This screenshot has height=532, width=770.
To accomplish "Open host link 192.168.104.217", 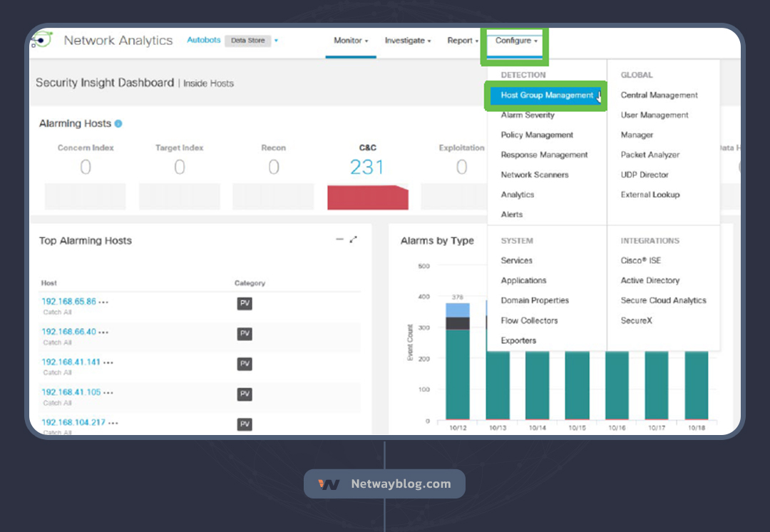I will (x=73, y=422).
